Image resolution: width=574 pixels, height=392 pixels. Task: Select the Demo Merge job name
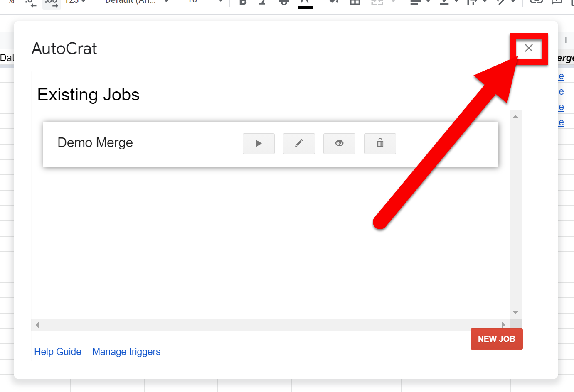click(95, 142)
